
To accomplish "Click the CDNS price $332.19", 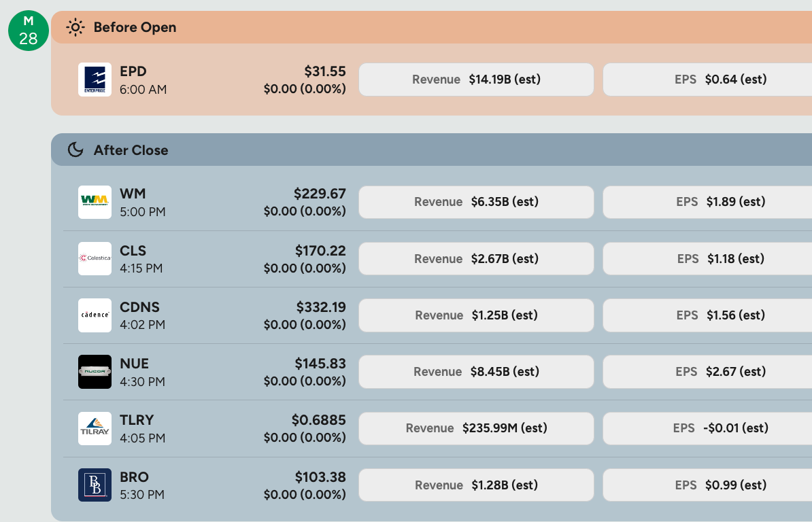I will (320, 307).
